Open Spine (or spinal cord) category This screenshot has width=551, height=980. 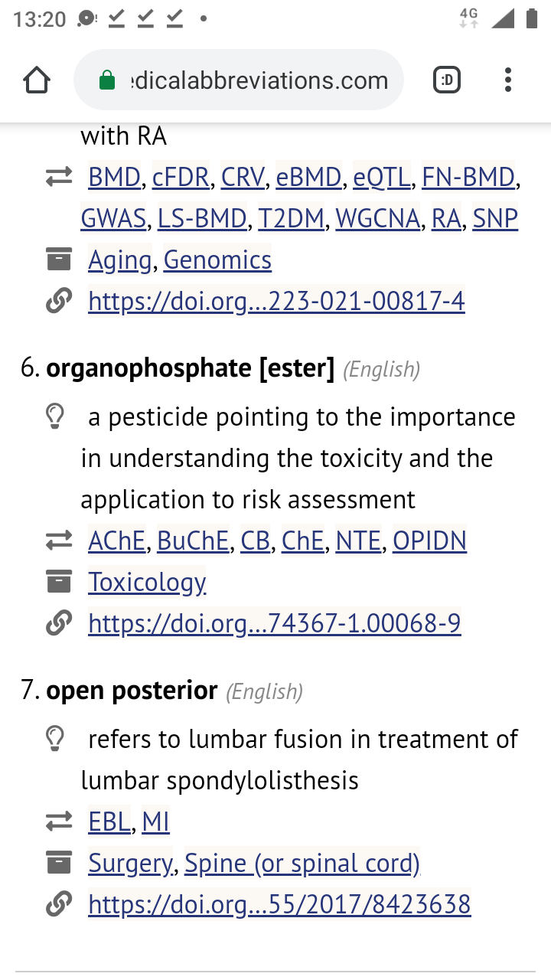pyautogui.click(x=302, y=864)
